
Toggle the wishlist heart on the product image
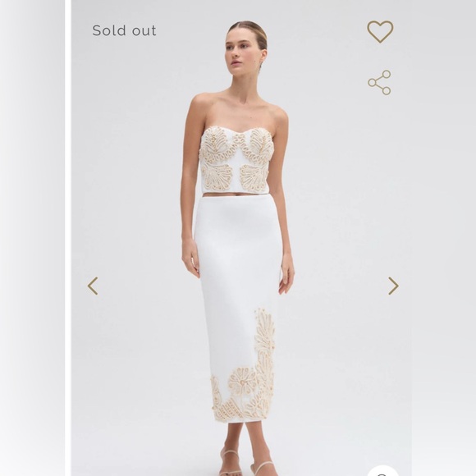click(380, 31)
